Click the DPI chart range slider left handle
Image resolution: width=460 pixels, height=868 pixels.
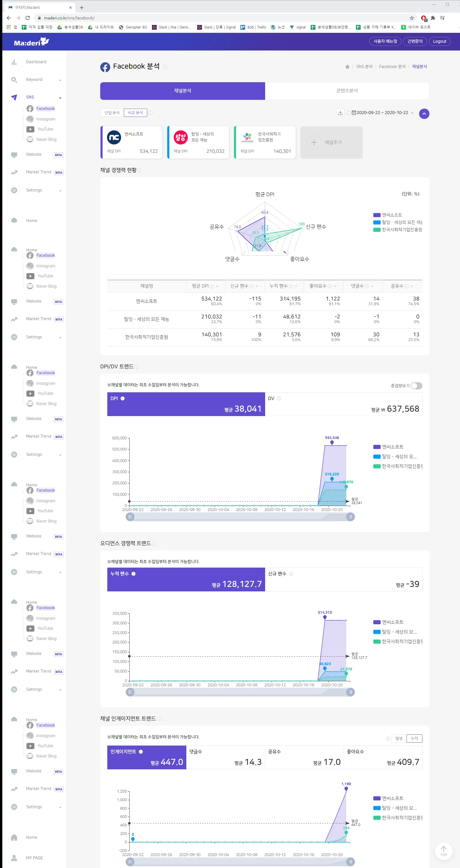point(130,517)
